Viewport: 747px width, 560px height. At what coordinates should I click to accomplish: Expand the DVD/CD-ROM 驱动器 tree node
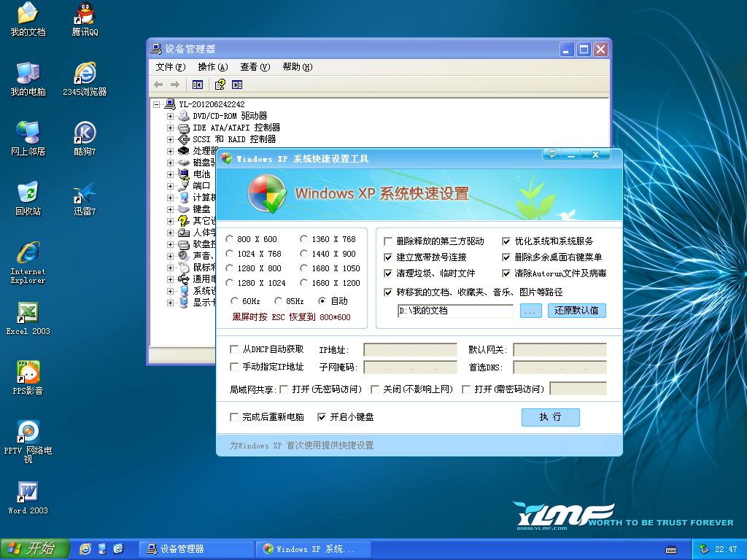click(x=170, y=116)
